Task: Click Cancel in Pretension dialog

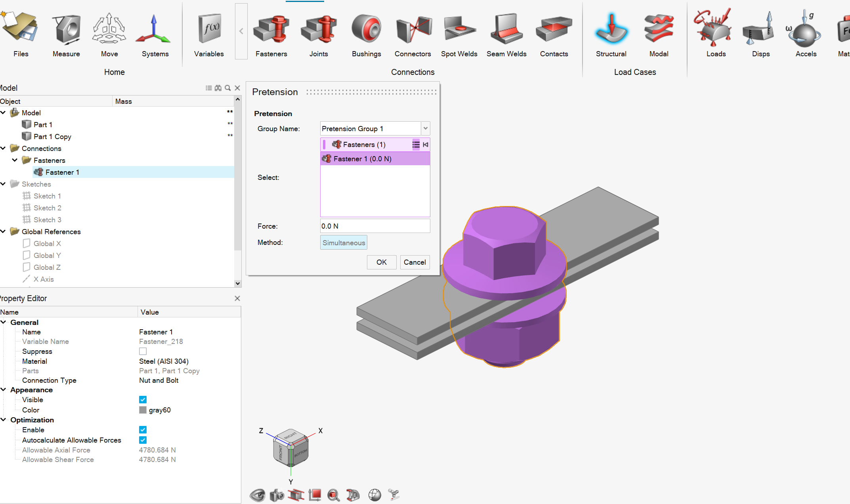Action: pyautogui.click(x=415, y=262)
